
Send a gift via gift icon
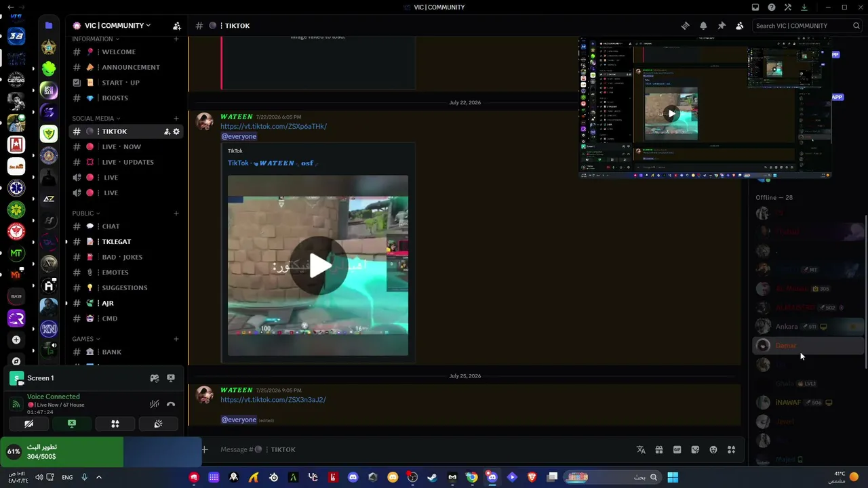point(658,449)
